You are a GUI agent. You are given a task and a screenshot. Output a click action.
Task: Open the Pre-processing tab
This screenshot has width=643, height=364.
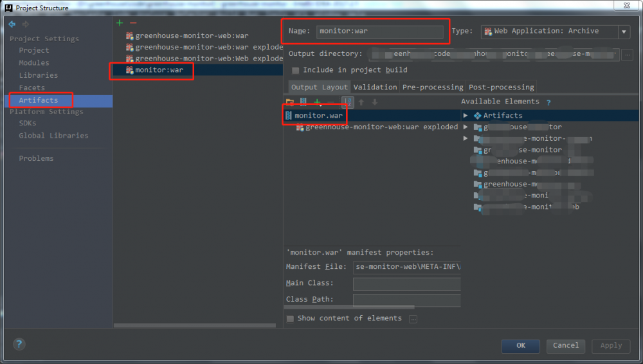click(433, 87)
